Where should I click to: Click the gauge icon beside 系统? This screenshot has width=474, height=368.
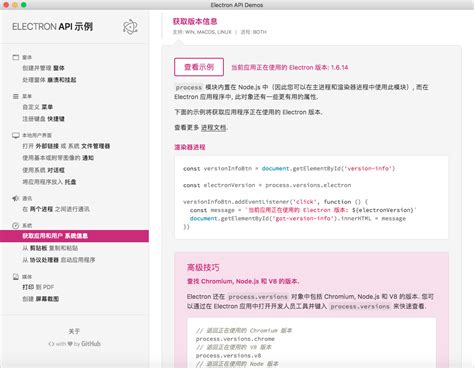point(16,226)
